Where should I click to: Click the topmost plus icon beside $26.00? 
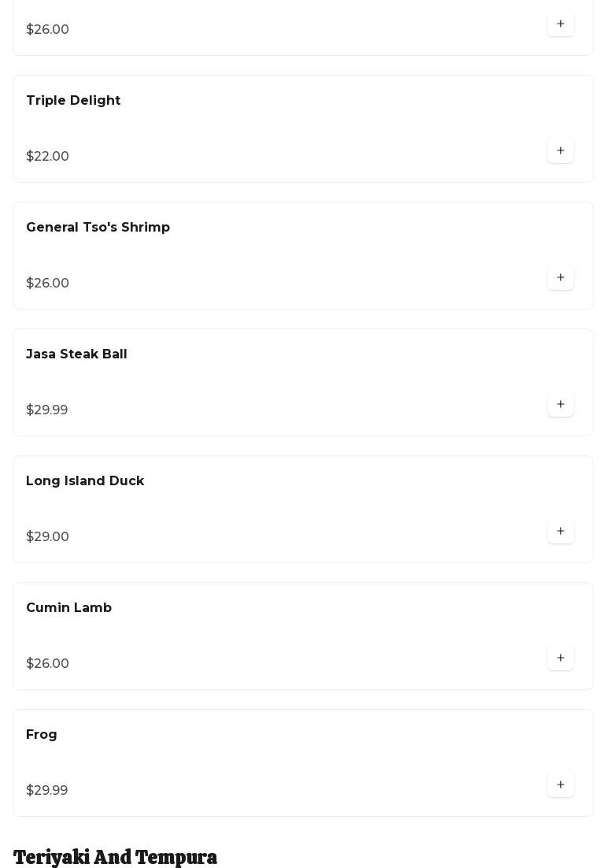pyautogui.click(x=560, y=24)
